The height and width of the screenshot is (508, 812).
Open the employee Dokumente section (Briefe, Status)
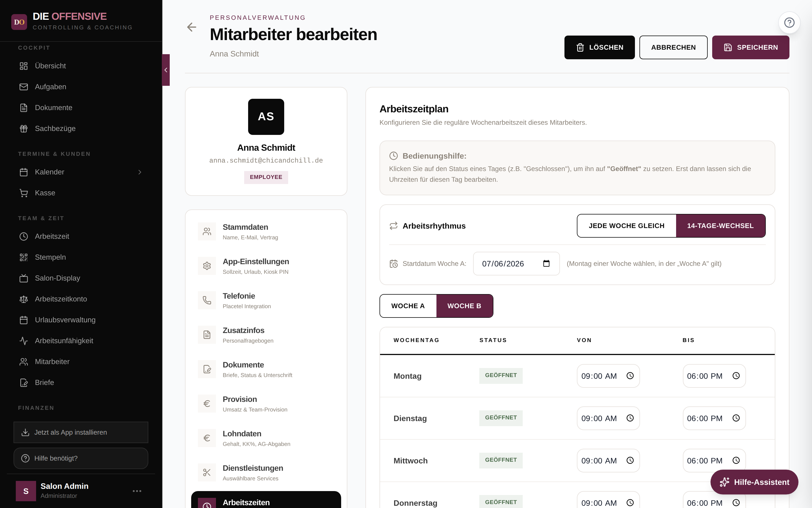(x=266, y=369)
